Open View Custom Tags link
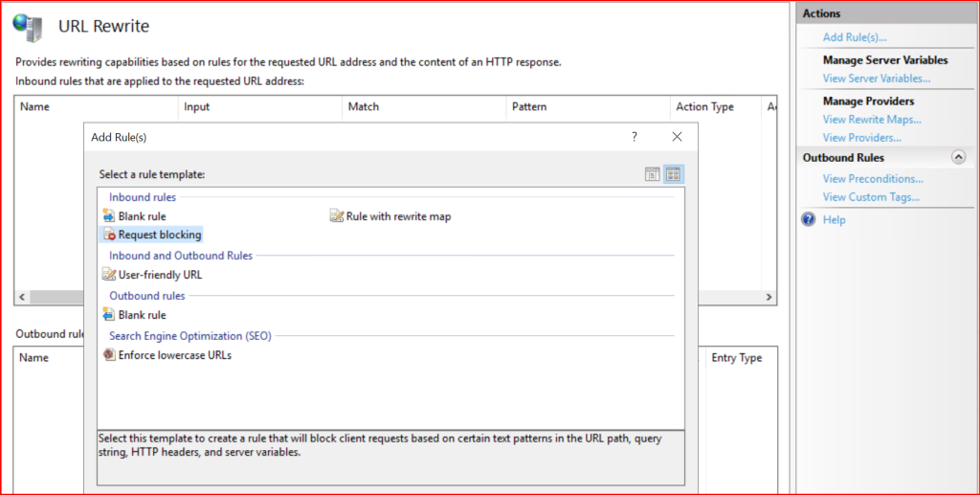The height and width of the screenshot is (495, 980). pos(871,197)
